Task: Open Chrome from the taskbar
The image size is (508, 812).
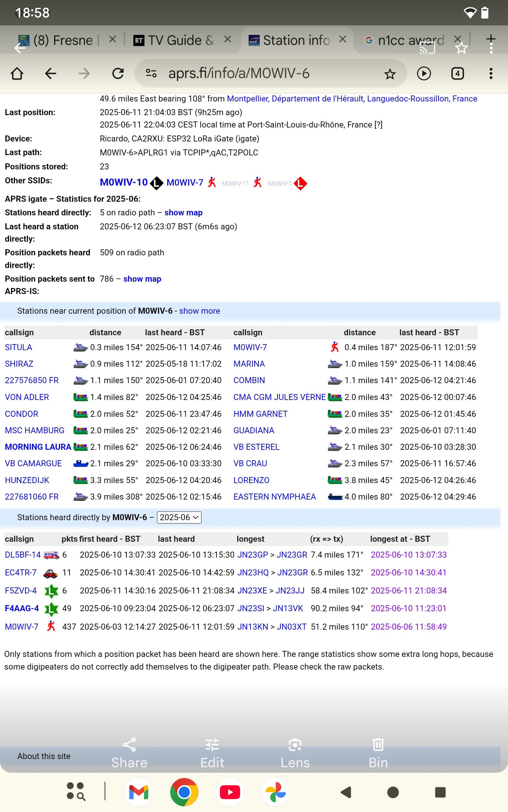Action: (x=184, y=792)
